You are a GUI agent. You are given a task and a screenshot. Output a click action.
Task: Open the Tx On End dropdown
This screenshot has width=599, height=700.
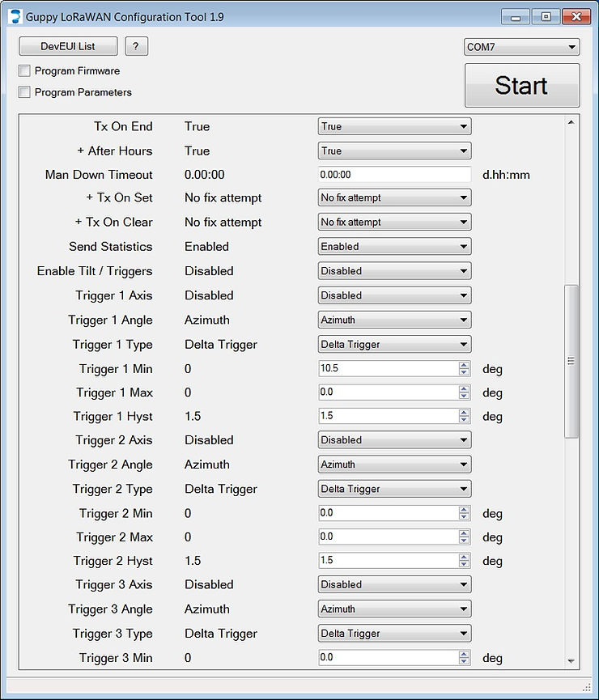394,126
